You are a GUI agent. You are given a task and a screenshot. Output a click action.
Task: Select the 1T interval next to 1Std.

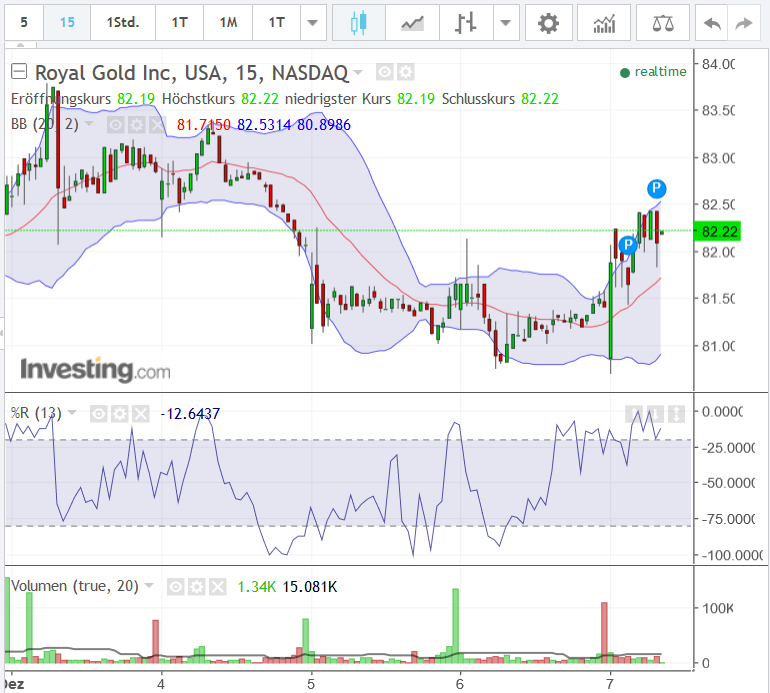coord(180,23)
